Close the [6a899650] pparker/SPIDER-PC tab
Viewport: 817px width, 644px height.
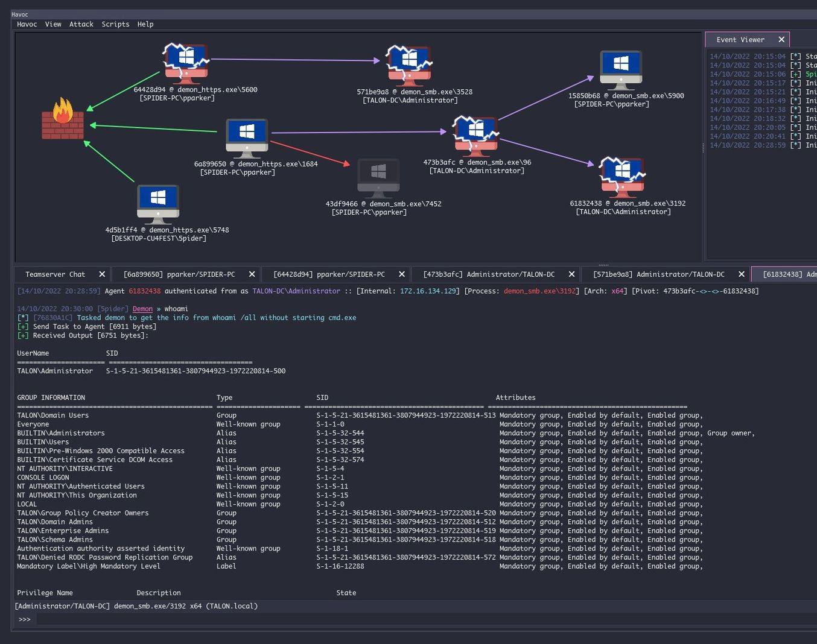pyautogui.click(x=252, y=274)
